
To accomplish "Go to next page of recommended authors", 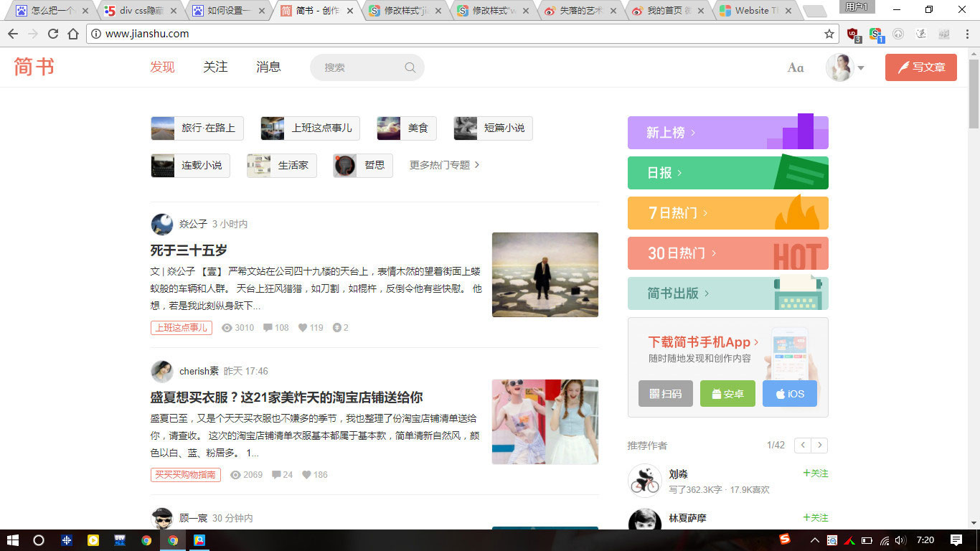I will [819, 446].
